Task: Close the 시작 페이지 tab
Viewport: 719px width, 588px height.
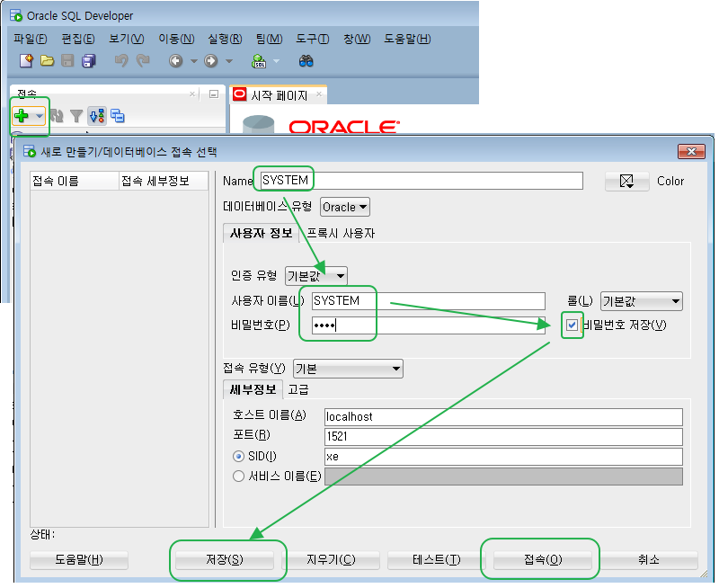Action: coord(319,94)
